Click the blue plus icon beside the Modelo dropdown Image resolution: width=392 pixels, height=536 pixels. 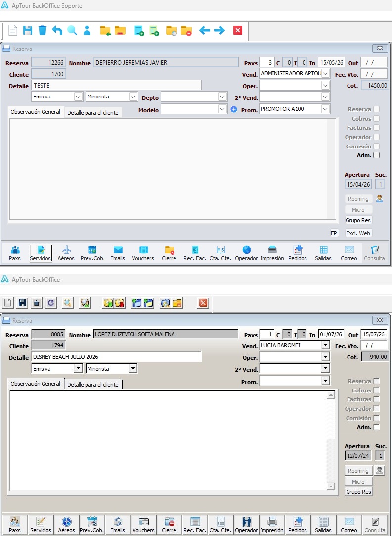pos(233,109)
